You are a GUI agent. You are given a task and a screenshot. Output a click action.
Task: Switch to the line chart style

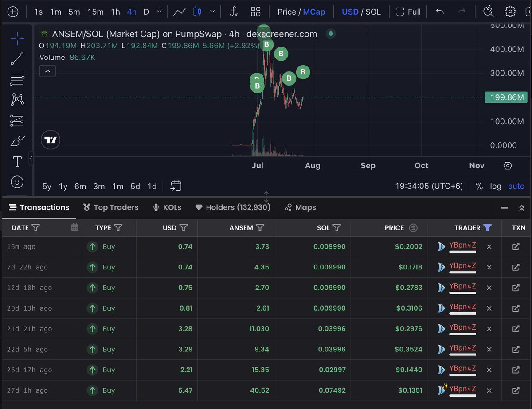(x=180, y=12)
